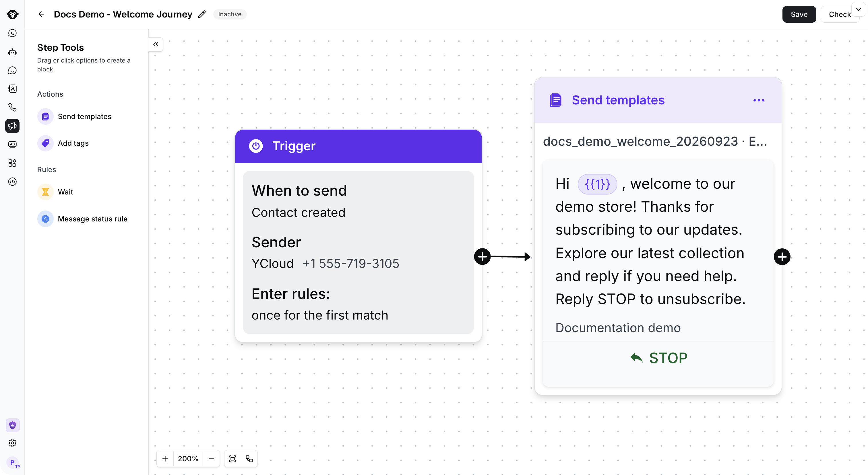Open the WhatsApp section in the sidebar
This screenshot has width=868, height=475.
tap(12, 33)
